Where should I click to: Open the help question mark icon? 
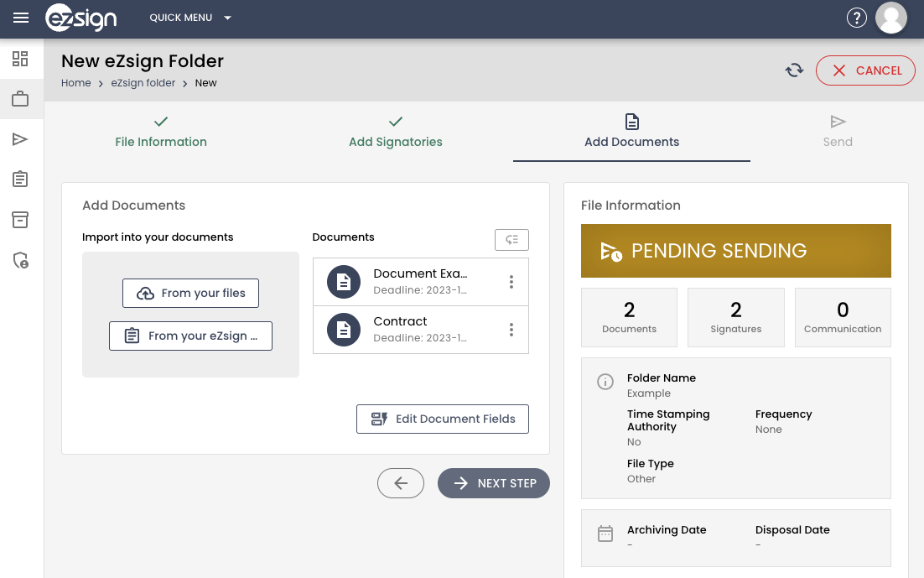tap(856, 18)
